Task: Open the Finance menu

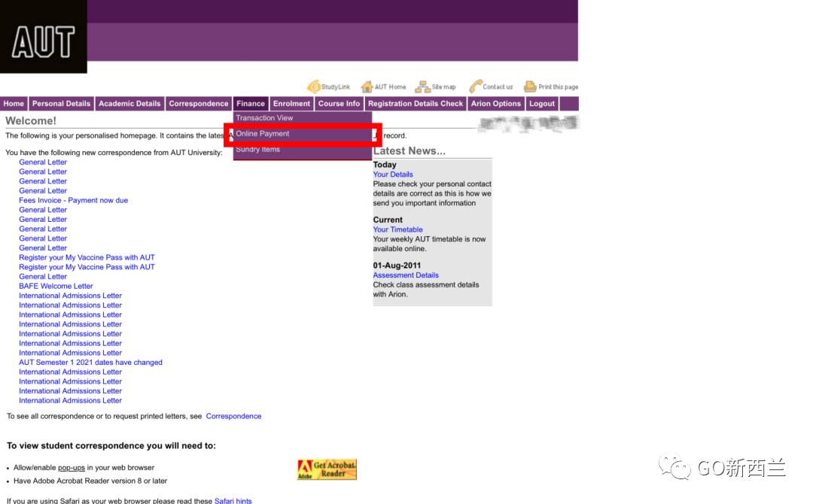Action: point(251,104)
